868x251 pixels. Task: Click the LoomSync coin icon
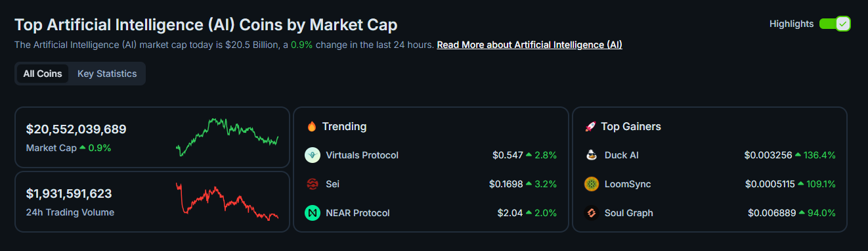[x=592, y=184]
